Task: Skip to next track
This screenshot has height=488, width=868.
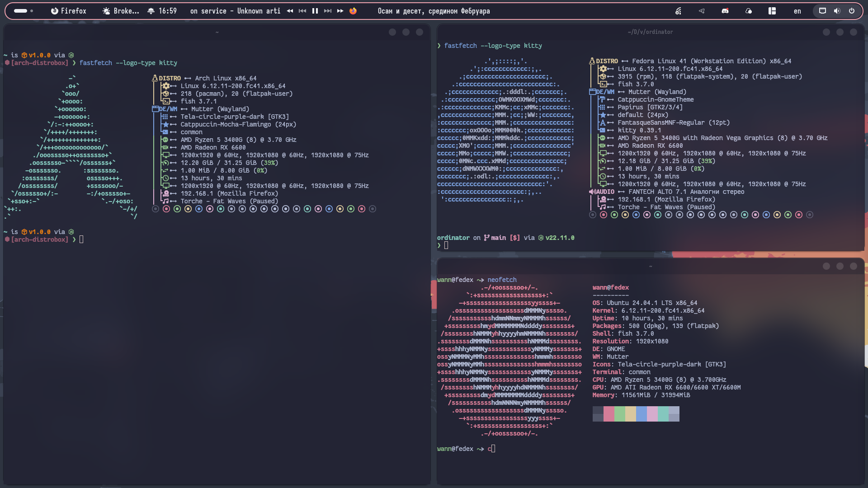Action: coord(328,11)
